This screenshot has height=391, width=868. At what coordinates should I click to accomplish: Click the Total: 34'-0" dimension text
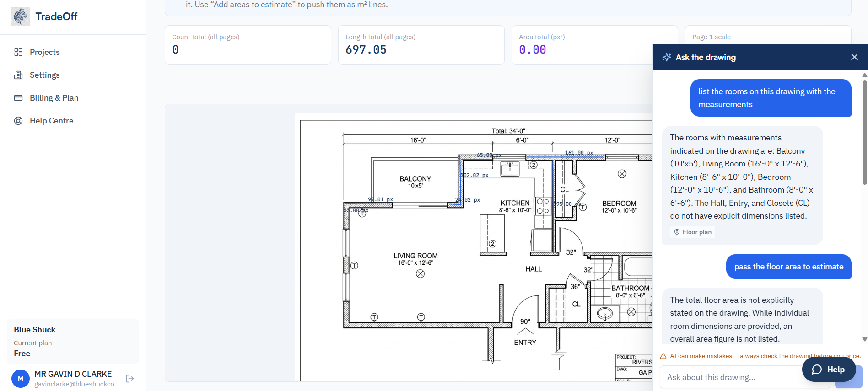[508, 131]
